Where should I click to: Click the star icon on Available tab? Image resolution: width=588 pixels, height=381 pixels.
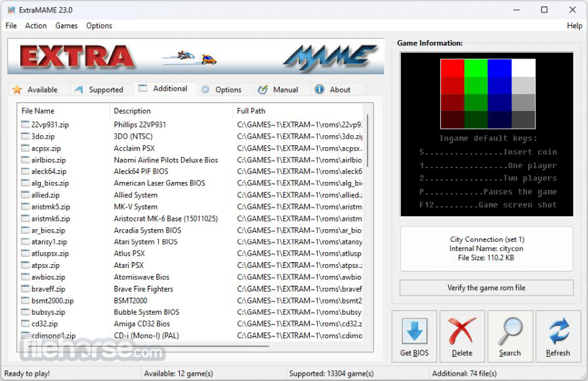tap(17, 89)
